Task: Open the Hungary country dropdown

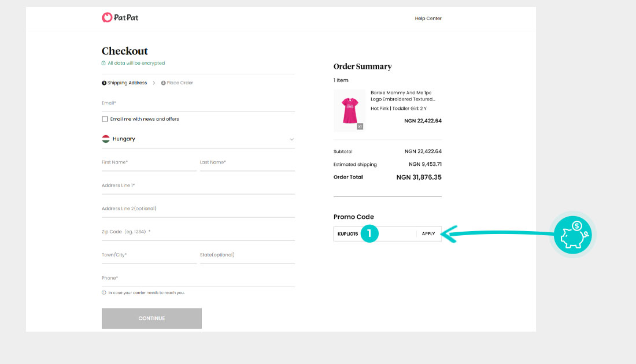Action: (198, 139)
